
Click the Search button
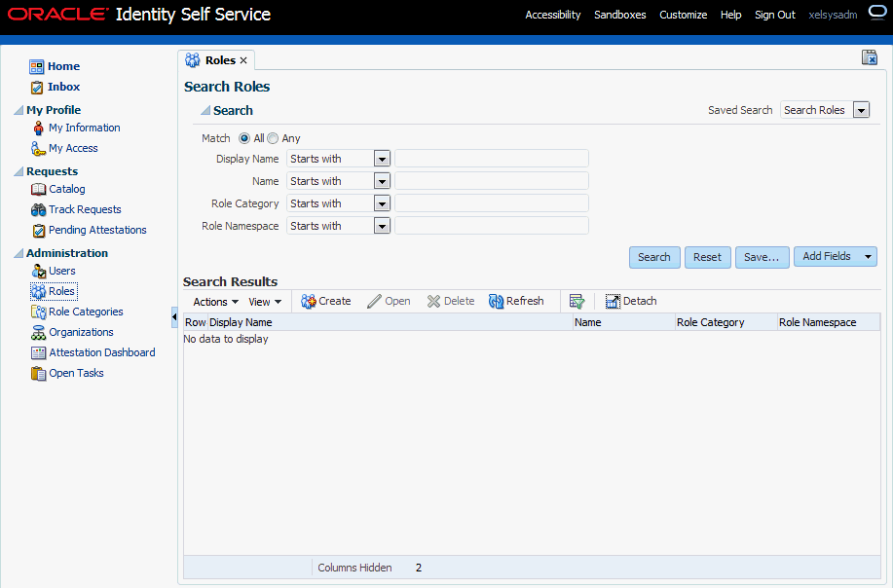click(x=654, y=257)
